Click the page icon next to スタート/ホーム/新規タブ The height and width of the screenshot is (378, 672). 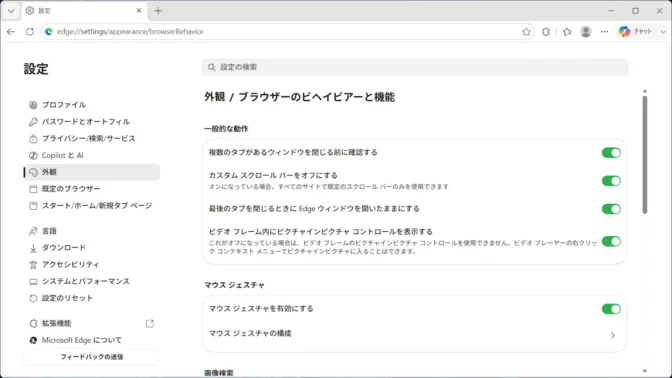coord(33,206)
